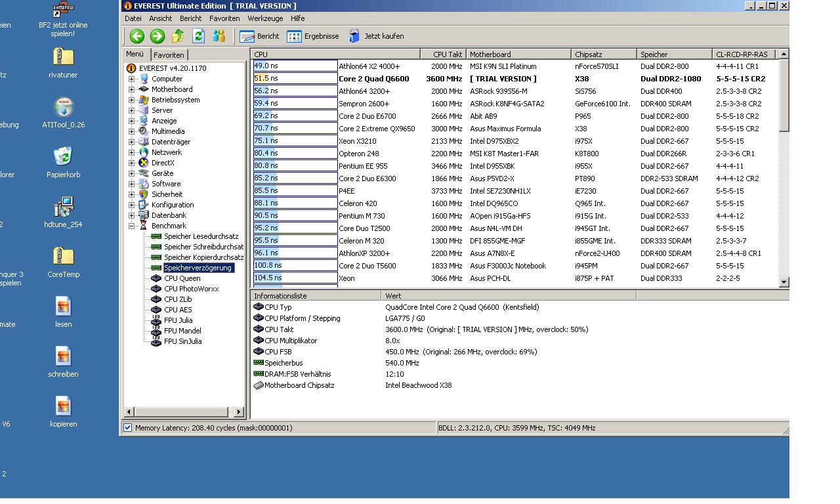Open the Ansicht menu
This screenshot has height=504, width=840.
click(x=160, y=18)
